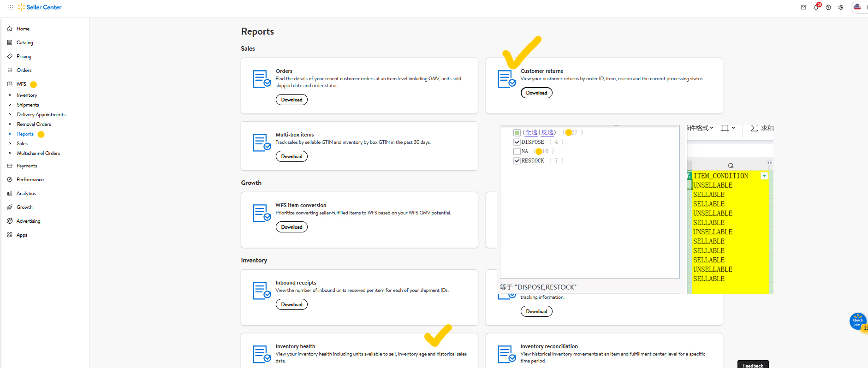Click the Advertising target icon

point(10,221)
